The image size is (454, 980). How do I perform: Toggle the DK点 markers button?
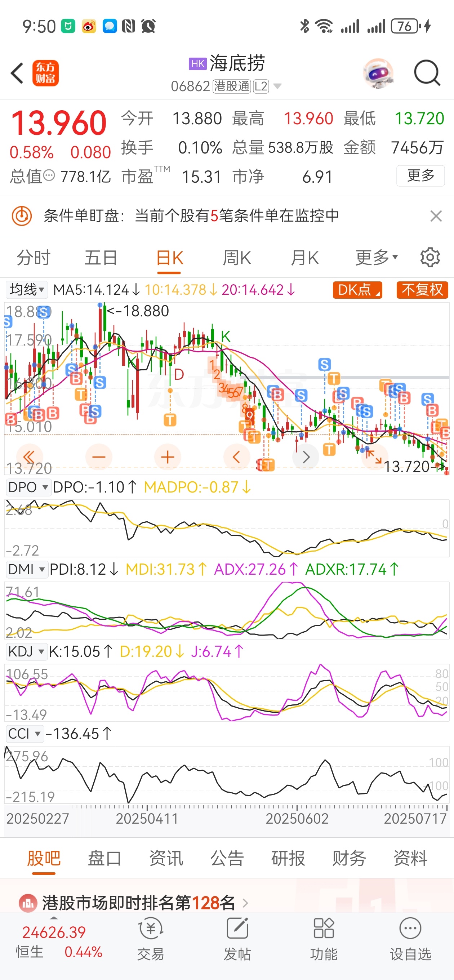point(357,290)
